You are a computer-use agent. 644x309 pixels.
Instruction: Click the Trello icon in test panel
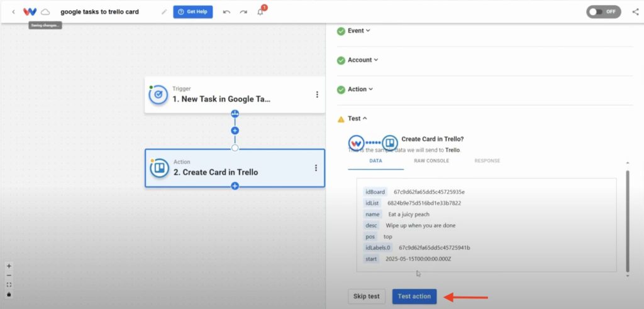390,143
